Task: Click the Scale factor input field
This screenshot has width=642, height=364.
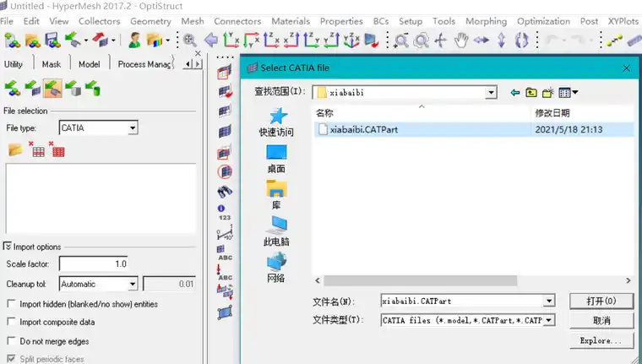Action: 94,263
